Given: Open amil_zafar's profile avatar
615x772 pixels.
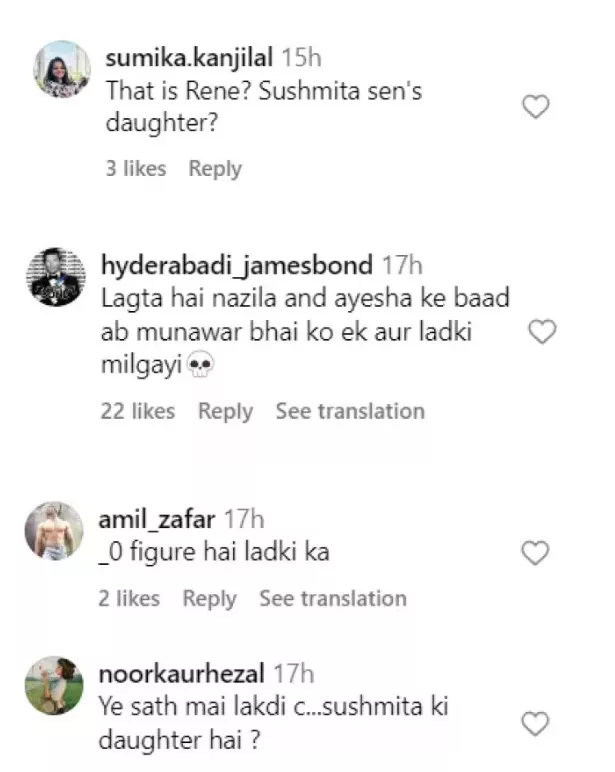Looking at the screenshot, I should [x=54, y=530].
